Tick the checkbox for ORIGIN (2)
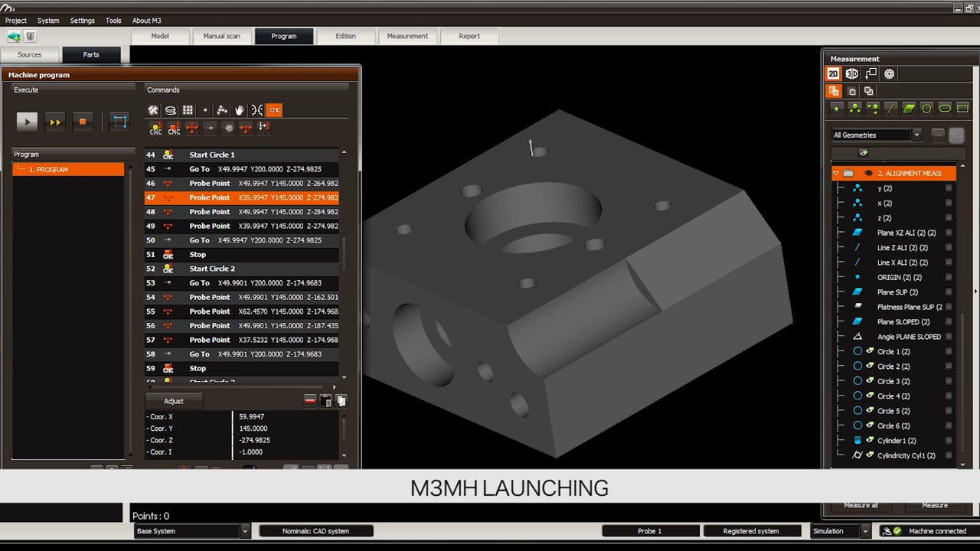 [x=949, y=277]
